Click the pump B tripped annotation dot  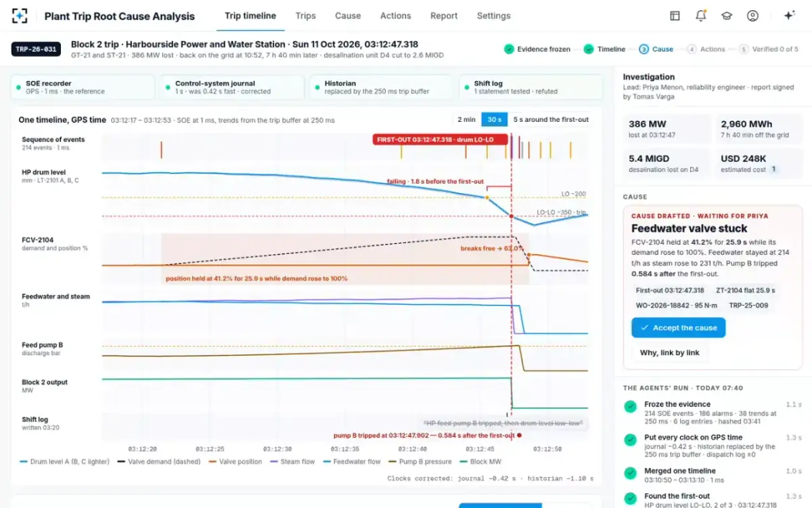519,436
